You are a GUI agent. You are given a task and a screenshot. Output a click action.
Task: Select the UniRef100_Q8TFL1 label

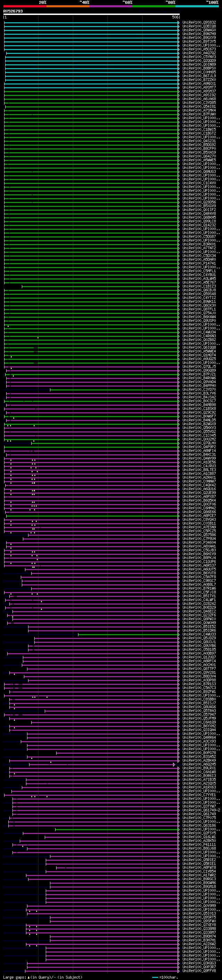pos(199,309)
